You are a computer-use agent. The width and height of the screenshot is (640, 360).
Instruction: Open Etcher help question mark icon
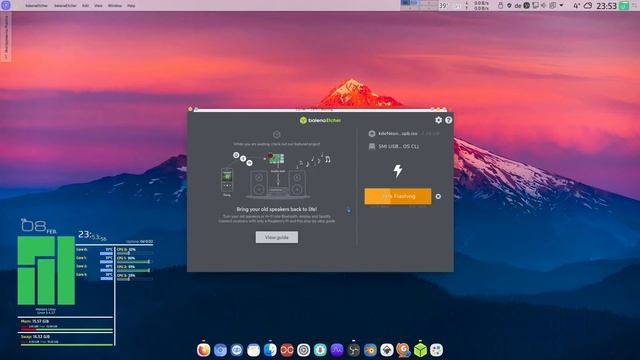pos(449,120)
